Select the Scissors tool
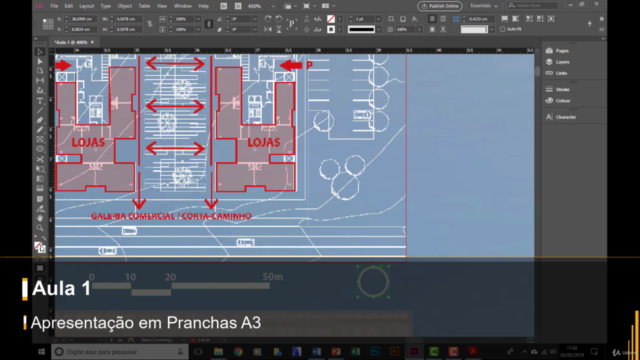Viewport: 640px width, 360px height. 40,159
